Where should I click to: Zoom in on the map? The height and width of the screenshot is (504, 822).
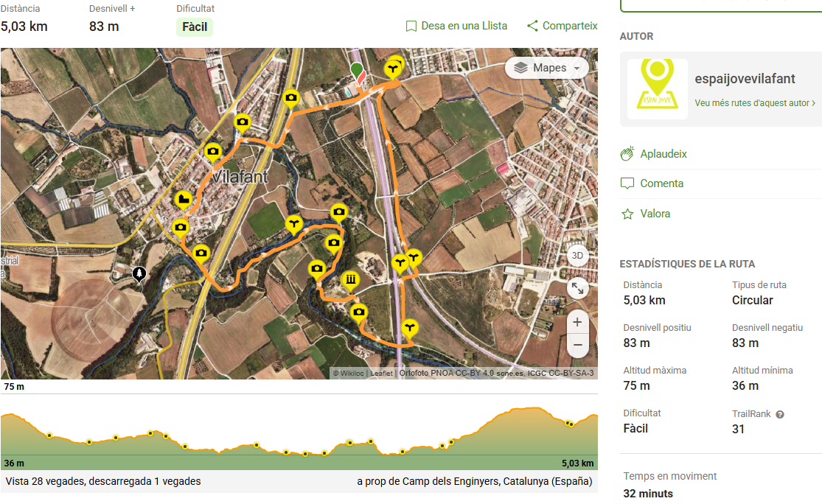pyautogui.click(x=577, y=322)
